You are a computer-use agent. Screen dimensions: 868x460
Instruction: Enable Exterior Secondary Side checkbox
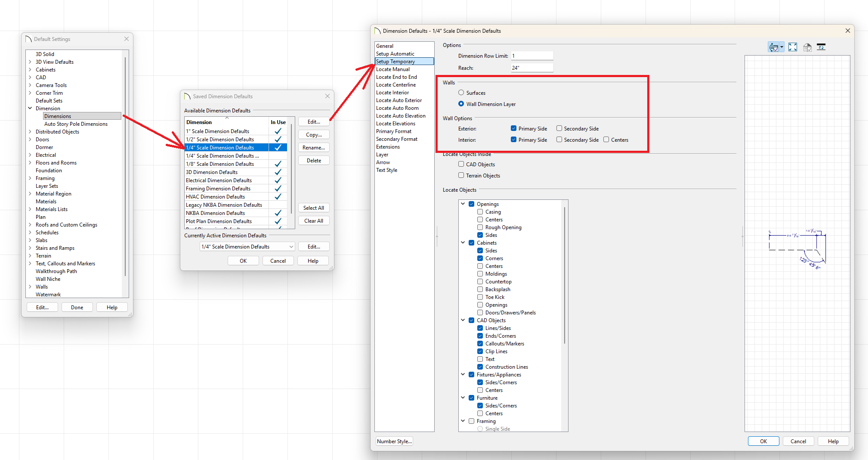pos(559,128)
